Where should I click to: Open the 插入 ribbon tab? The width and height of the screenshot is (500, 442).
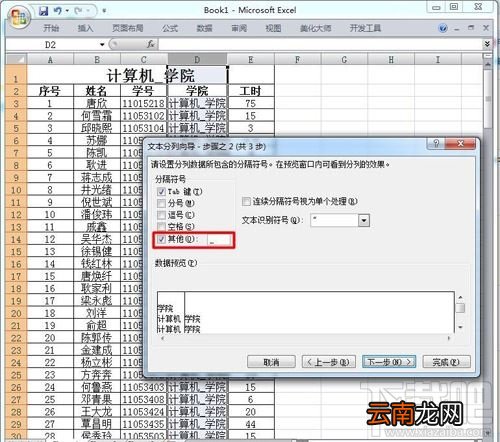(85, 28)
